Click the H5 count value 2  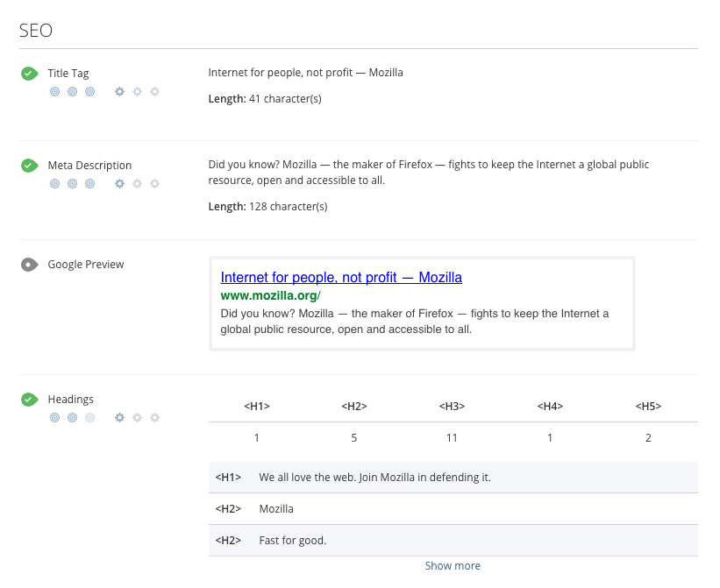[x=648, y=438]
